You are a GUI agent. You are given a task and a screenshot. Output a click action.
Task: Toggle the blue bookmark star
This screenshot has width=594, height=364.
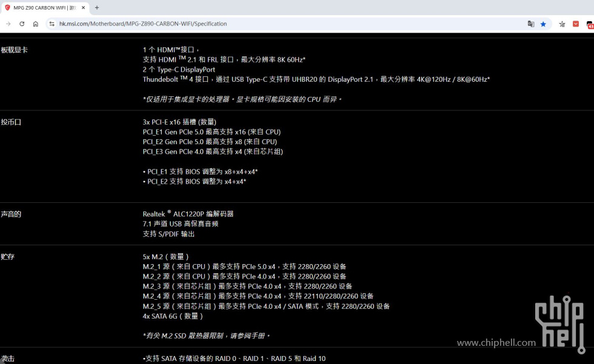pyautogui.click(x=543, y=24)
